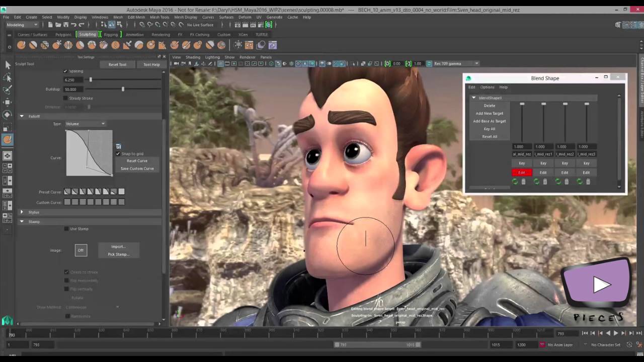Select the last Preset Curve swatch
This screenshot has width=644, height=362.
tap(121, 192)
